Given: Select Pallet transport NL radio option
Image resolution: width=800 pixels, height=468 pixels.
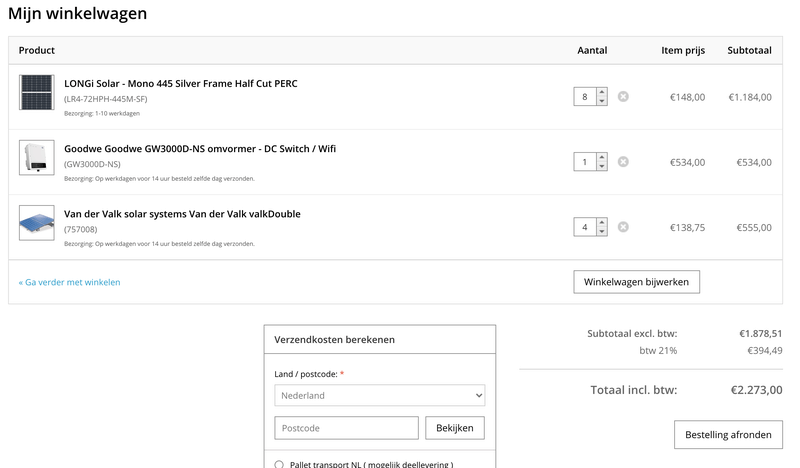Looking at the screenshot, I should (x=279, y=464).
